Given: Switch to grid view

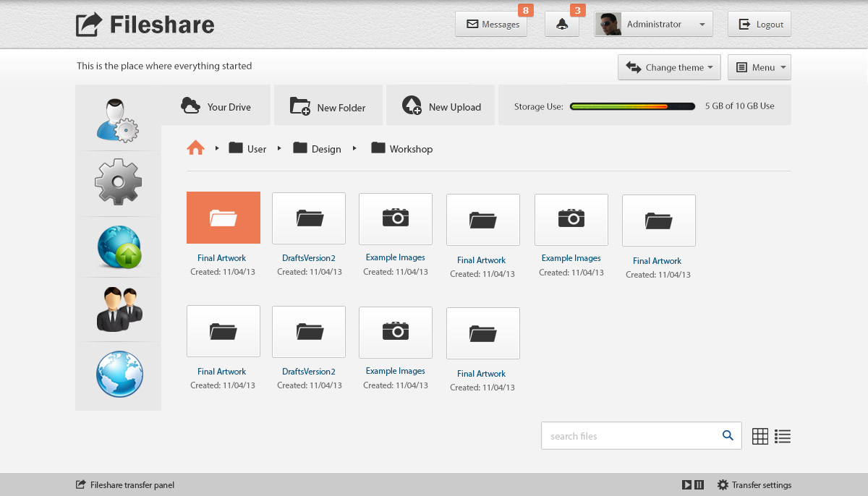Looking at the screenshot, I should pyautogui.click(x=759, y=436).
